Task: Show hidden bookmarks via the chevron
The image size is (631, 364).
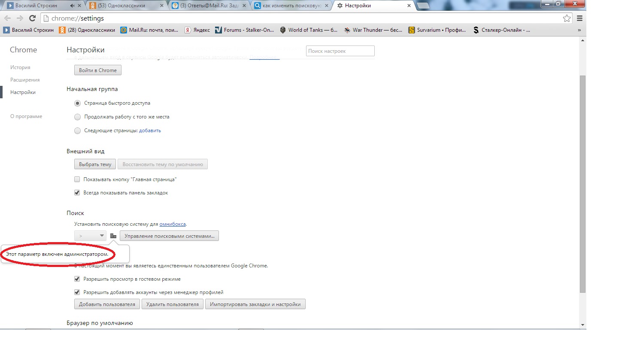Action: 579,30
